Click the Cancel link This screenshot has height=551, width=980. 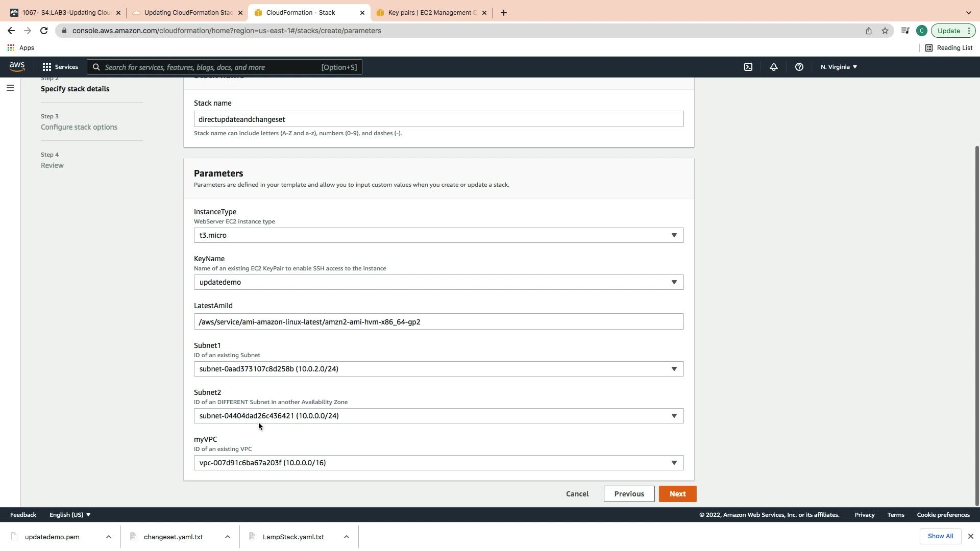[x=577, y=494]
